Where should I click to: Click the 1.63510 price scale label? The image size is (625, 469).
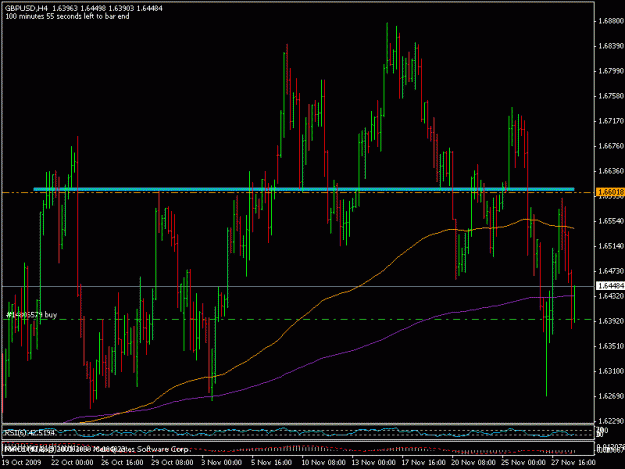[611, 346]
